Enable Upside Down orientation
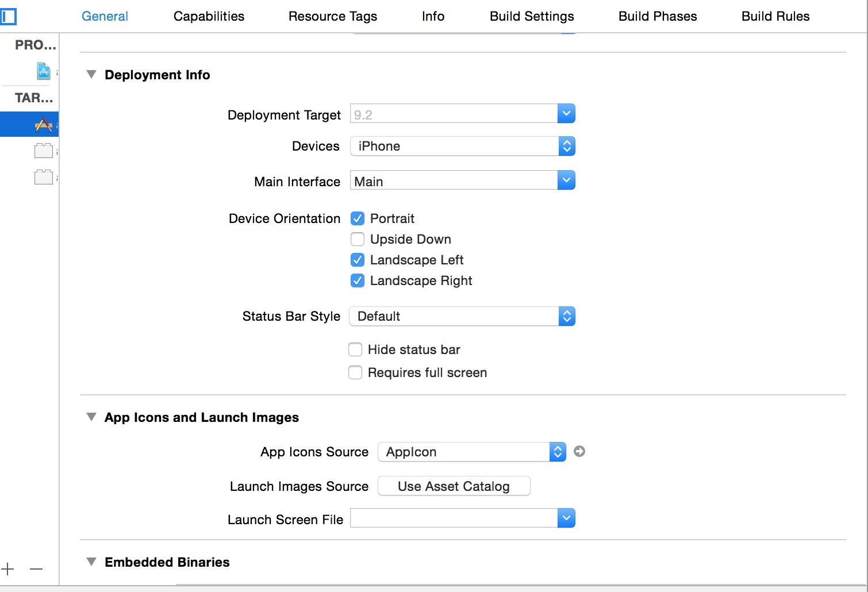The width and height of the screenshot is (868, 592). 358,239
